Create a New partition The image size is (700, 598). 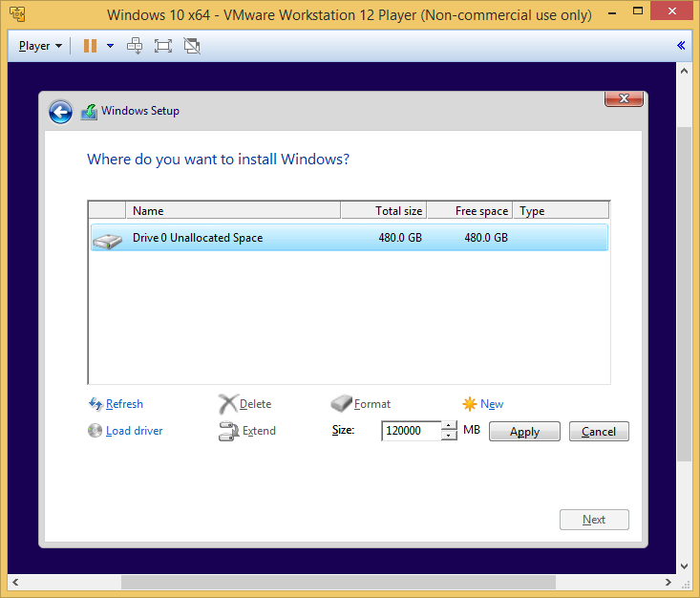tap(492, 404)
